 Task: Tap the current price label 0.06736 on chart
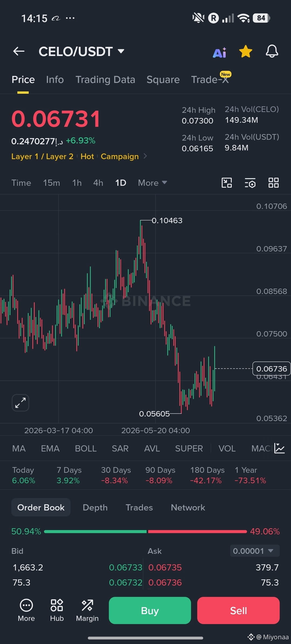272,369
